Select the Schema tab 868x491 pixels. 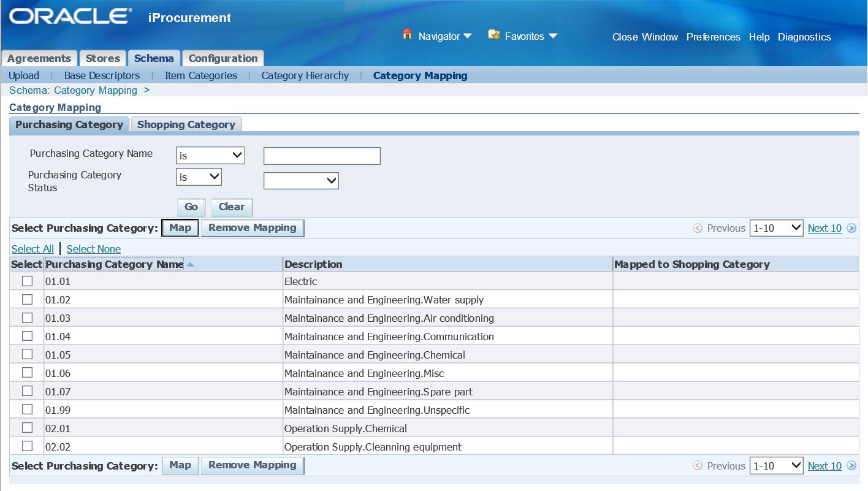tap(154, 58)
